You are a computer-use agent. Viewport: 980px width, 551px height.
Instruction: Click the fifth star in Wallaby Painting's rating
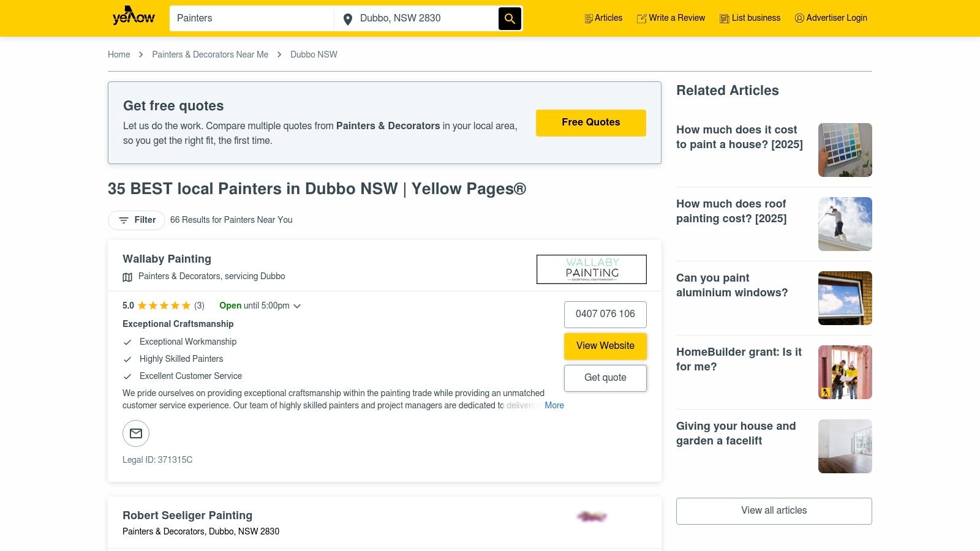click(186, 305)
